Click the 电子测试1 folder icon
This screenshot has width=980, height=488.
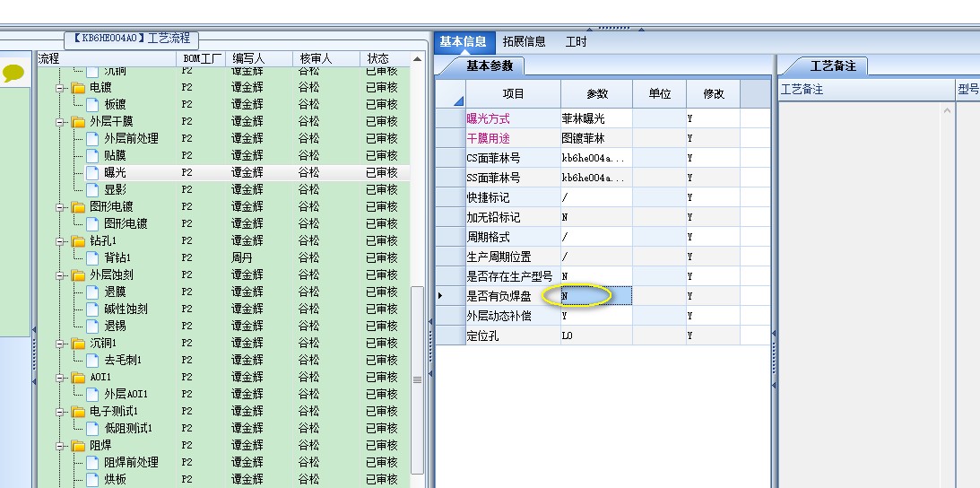pos(78,412)
